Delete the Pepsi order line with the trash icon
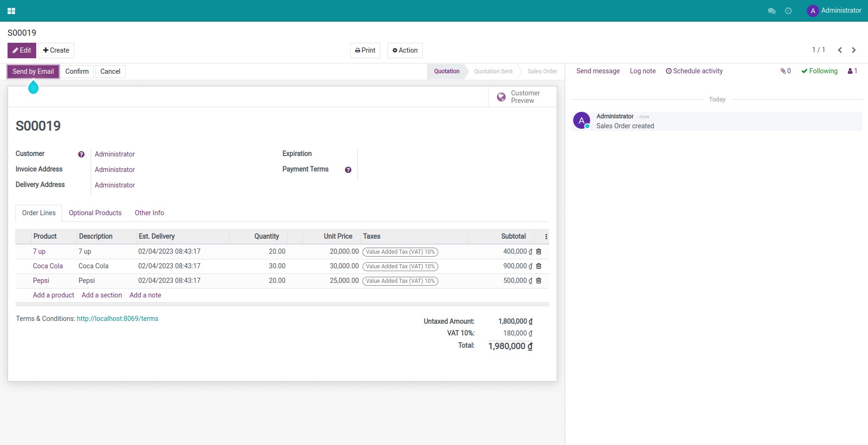This screenshot has width=868, height=445. click(x=538, y=281)
